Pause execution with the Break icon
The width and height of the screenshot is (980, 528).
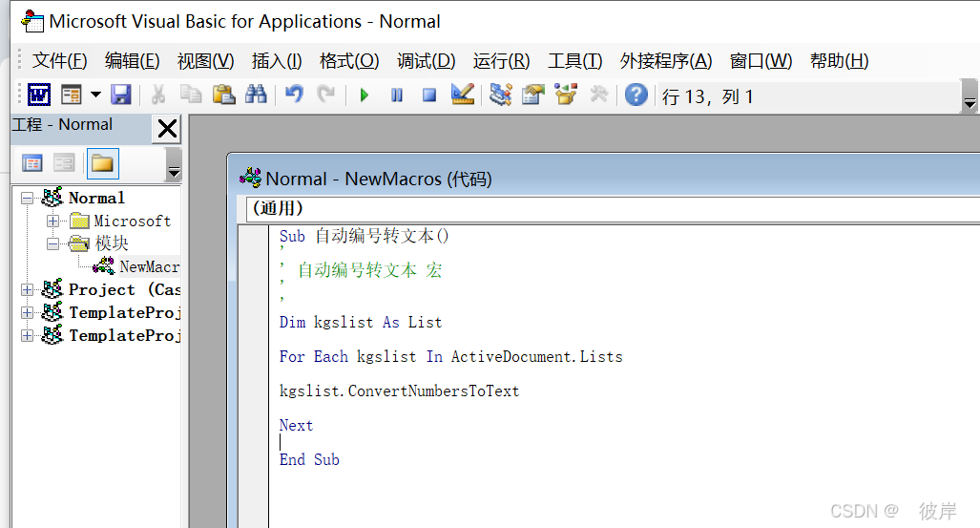point(396,95)
